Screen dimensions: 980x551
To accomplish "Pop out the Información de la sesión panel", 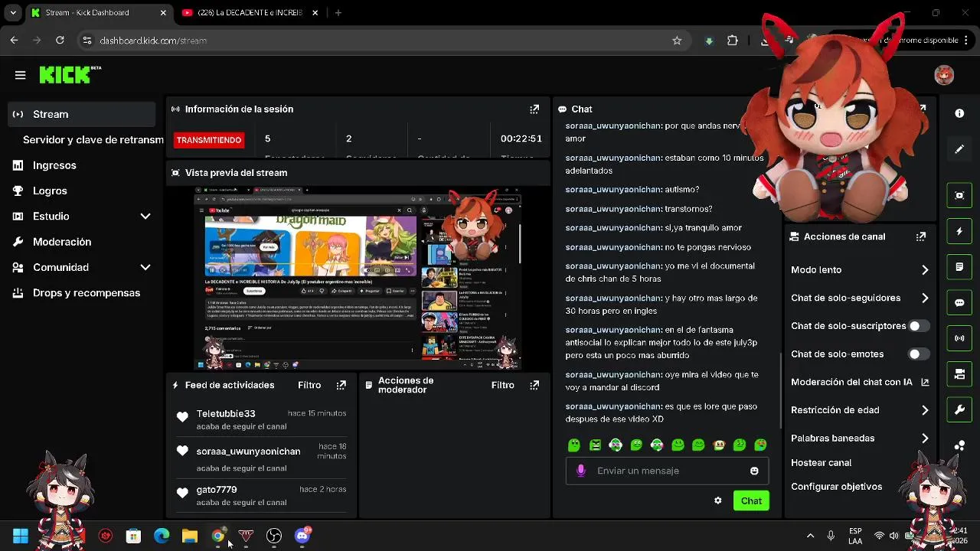I will 534,109.
